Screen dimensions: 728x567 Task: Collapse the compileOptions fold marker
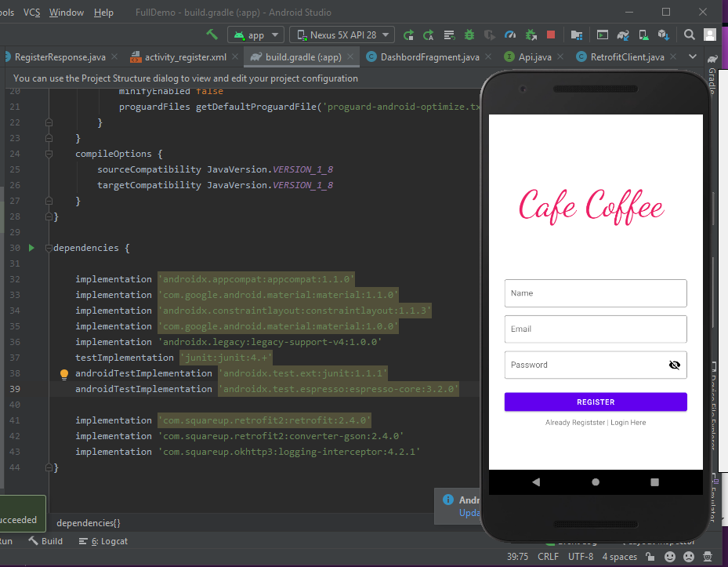[49, 154]
